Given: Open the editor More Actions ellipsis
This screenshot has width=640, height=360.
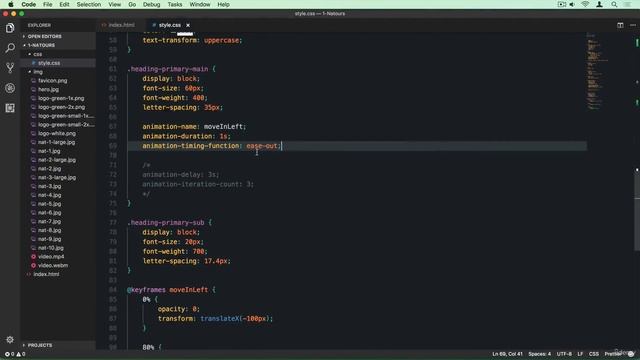Looking at the screenshot, I should pos(633,25).
